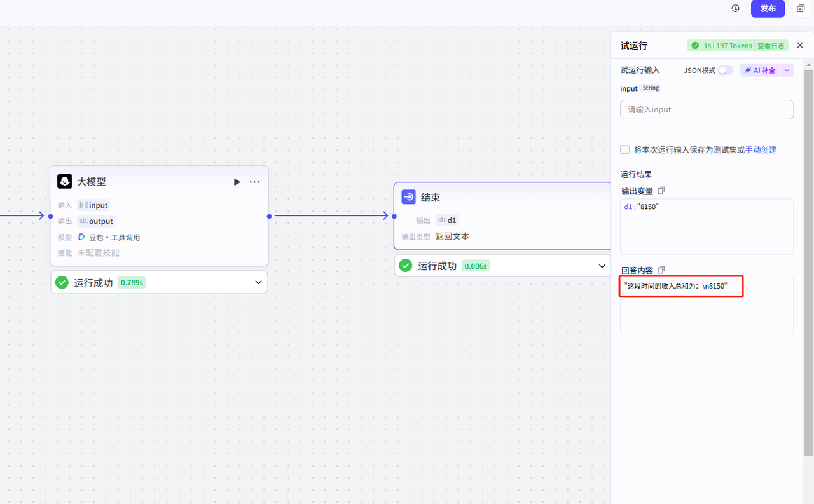Expand the 结束 node run result
Viewport: 814px width, 504px height.
tap(602, 266)
